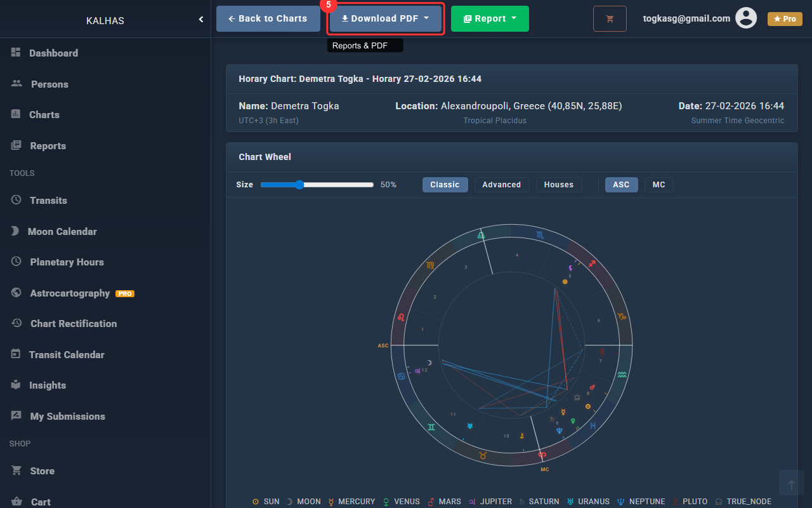Click the Moon Calendar crescent icon
This screenshot has height=508, width=812.
click(15, 231)
